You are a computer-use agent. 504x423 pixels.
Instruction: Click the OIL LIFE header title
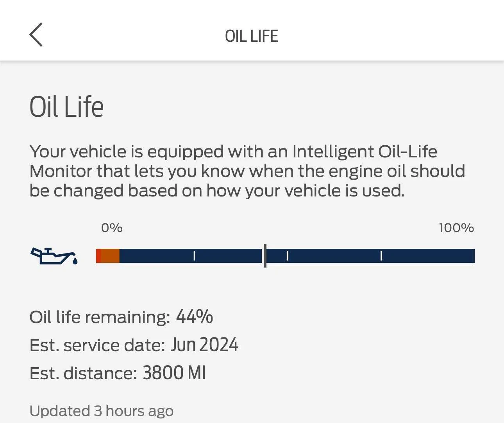pos(251,36)
